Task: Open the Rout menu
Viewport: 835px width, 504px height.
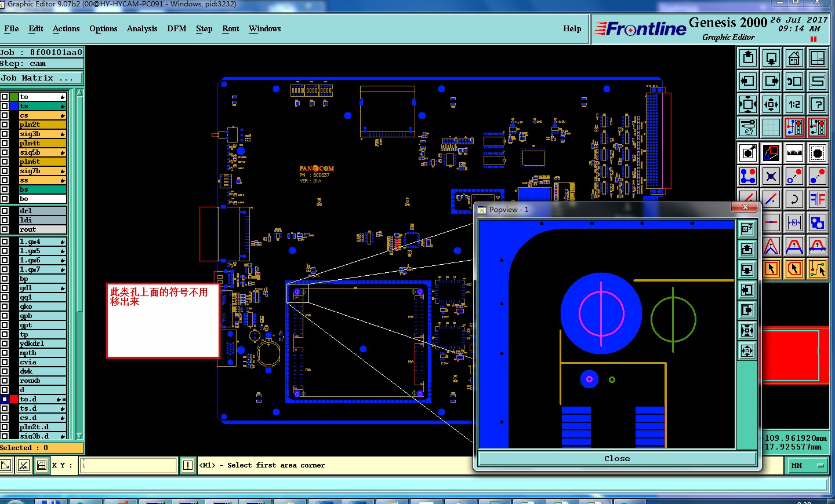Action: pos(231,28)
